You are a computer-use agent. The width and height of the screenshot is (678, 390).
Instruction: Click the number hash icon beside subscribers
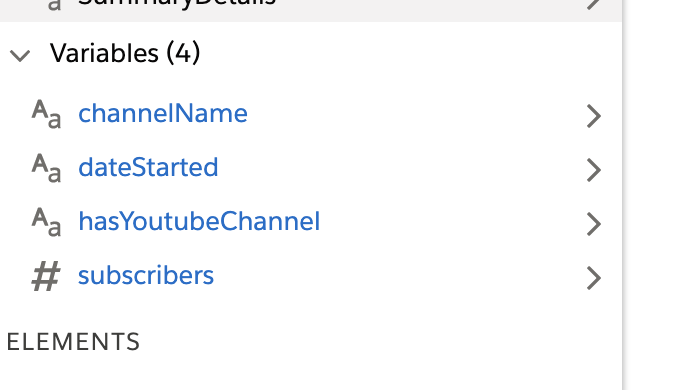pos(46,276)
